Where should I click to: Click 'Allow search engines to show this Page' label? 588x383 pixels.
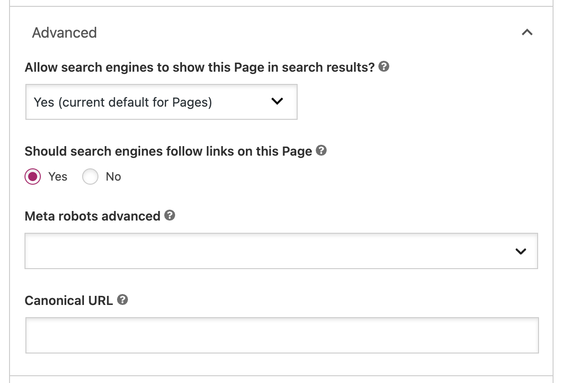click(x=200, y=68)
